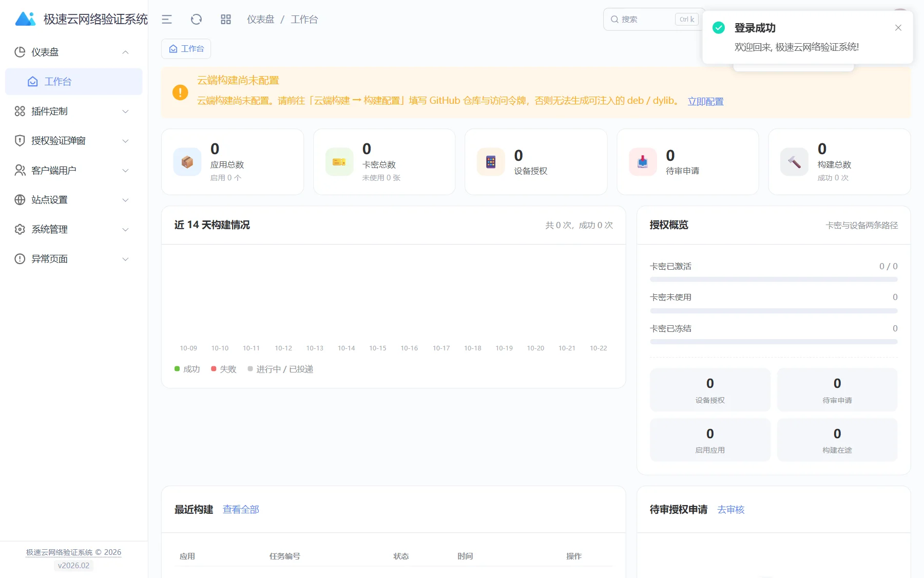Click the 应用总数 package icon
The height and width of the screenshot is (578, 924).
(187, 162)
